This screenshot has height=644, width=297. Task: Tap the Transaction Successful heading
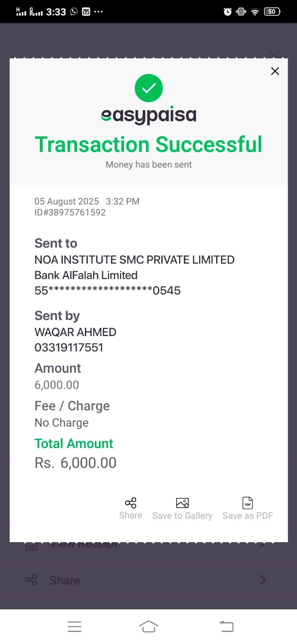(148, 144)
